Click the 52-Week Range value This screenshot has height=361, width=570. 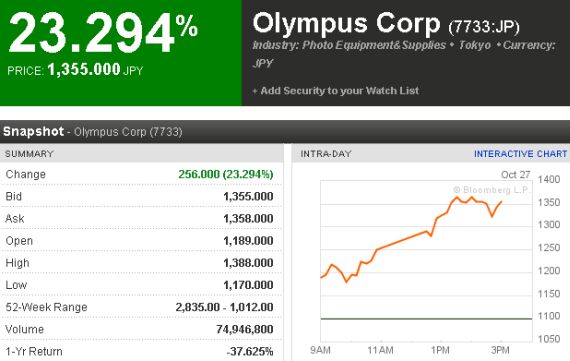(224, 307)
